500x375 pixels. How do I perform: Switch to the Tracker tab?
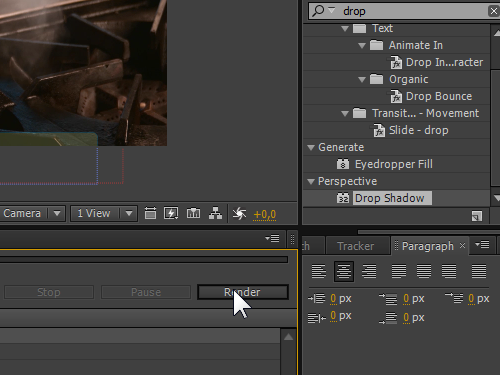point(356,246)
